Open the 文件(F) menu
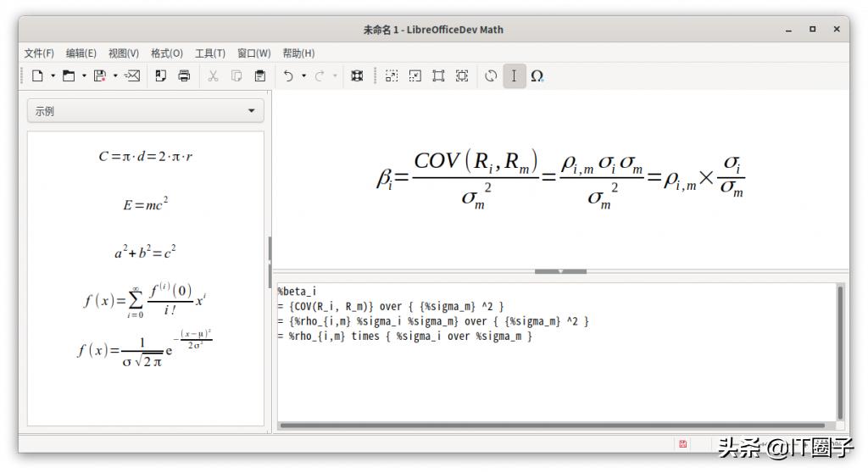Image resolution: width=868 pixels, height=473 pixels. tap(39, 53)
